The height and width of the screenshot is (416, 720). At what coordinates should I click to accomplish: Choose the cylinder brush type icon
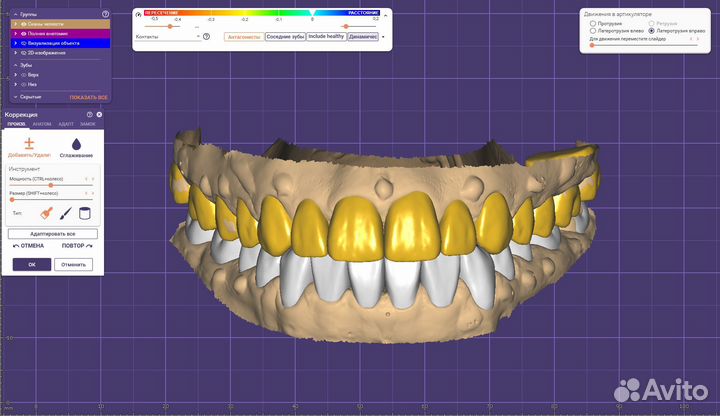click(x=84, y=213)
